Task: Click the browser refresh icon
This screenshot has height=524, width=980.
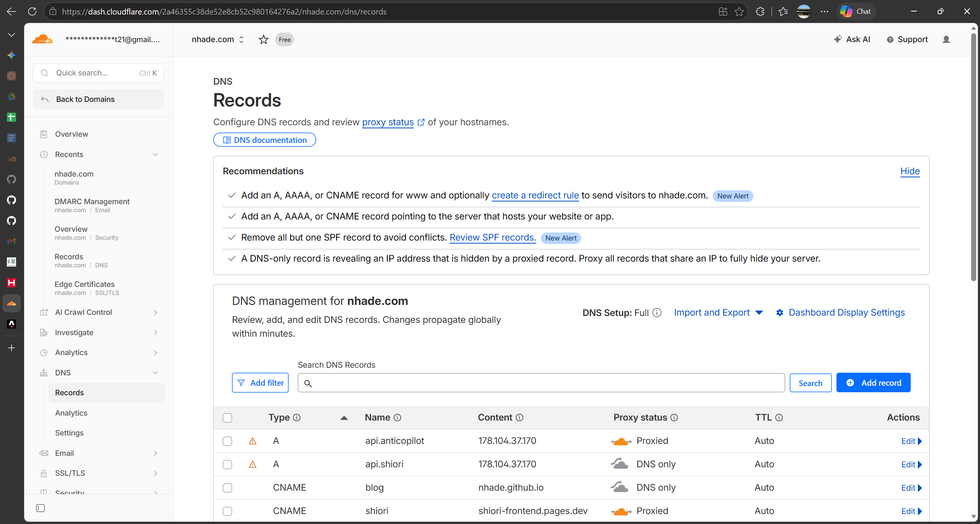Action: click(32, 11)
